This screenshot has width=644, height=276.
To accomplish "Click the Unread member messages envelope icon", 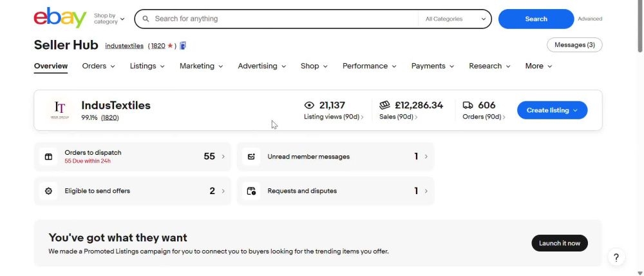I will pos(251,157).
